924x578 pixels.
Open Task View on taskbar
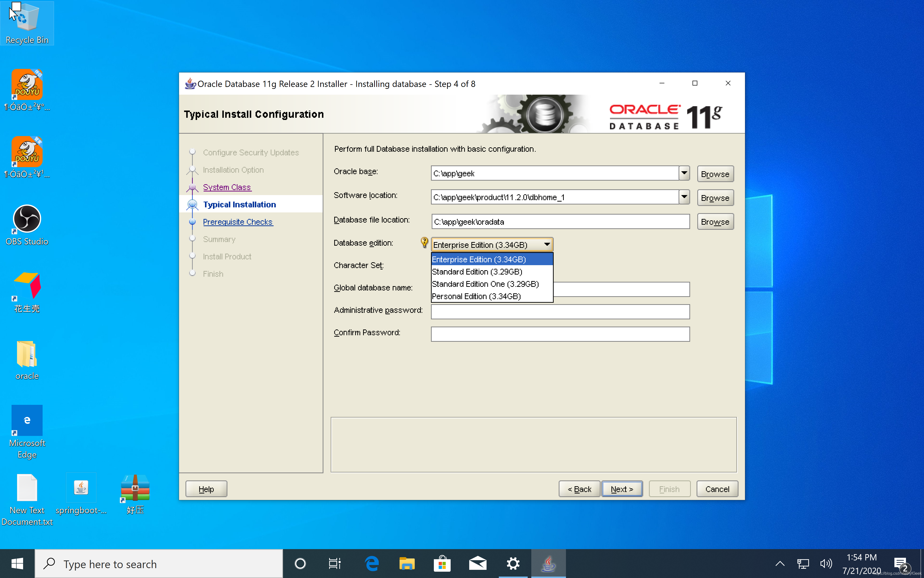click(335, 564)
